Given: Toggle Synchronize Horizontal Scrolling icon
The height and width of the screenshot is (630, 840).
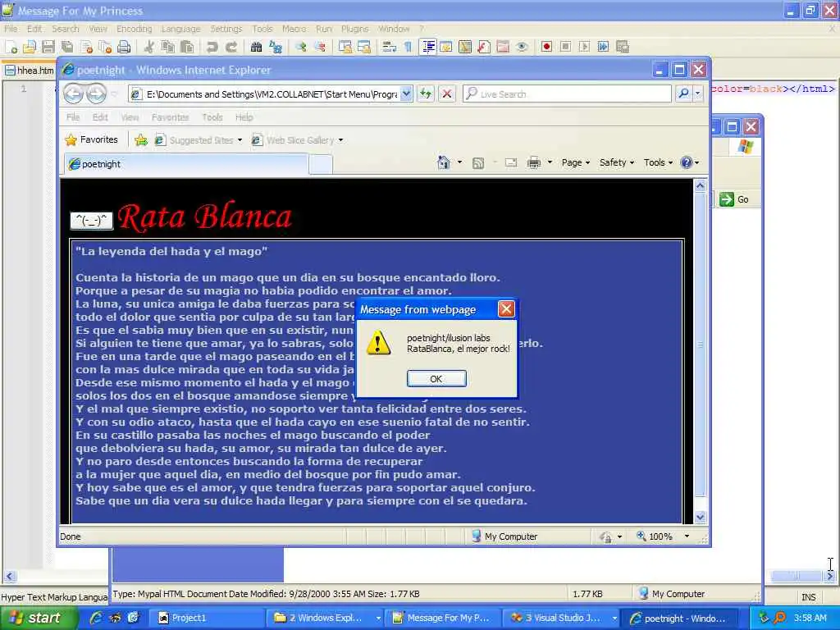Looking at the screenshot, I should click(x=364, y=47).
